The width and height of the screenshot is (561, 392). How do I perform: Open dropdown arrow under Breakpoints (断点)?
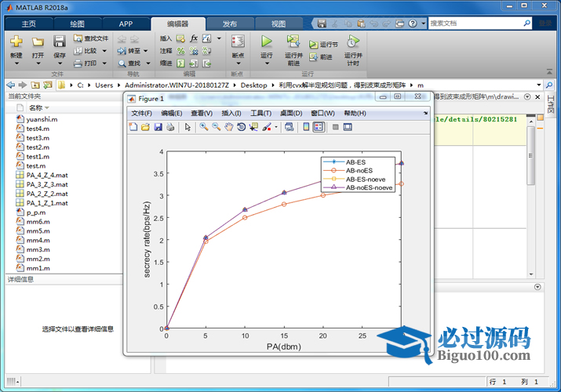coord(239,64)
